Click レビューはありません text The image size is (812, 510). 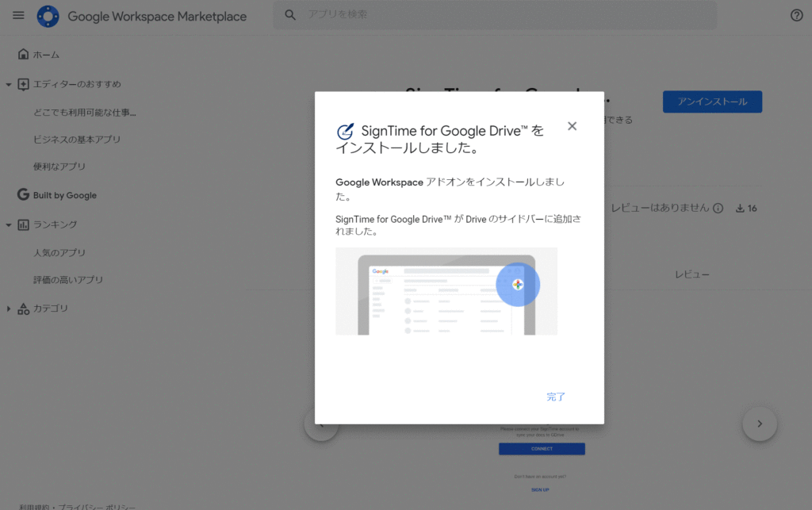point(661,208)
